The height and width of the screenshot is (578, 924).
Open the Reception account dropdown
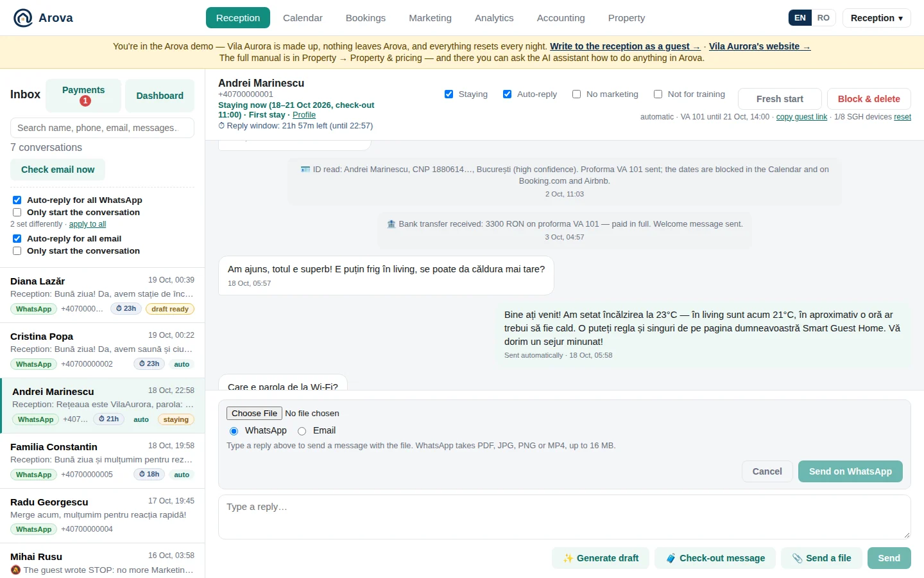877,18
